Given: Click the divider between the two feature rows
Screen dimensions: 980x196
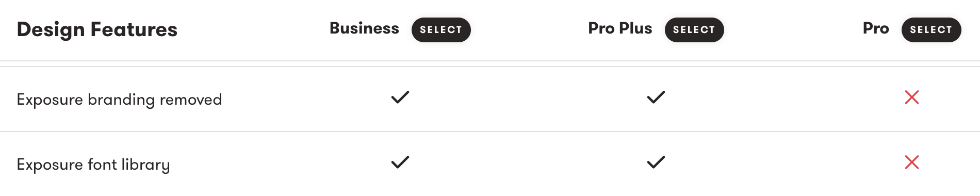Looking at the screenshot, I should (x=490, y=132).
